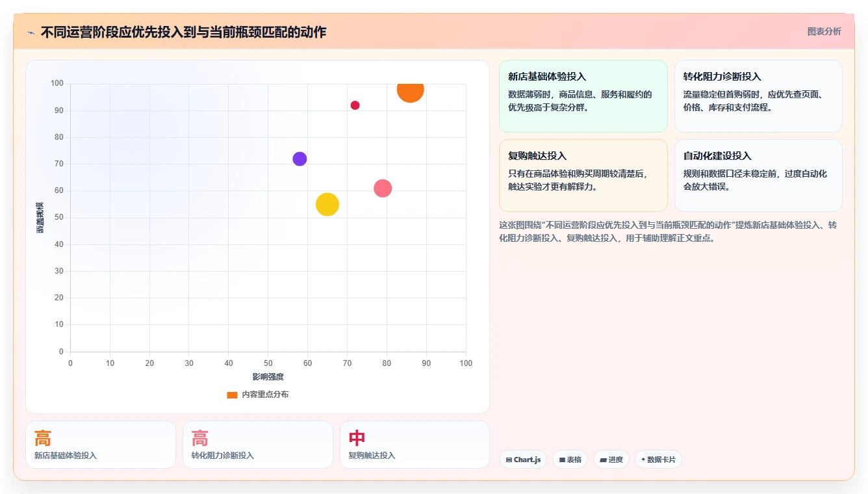Viewport: 868px width, 494px height.
Task: Open the 复购触达投入 orange card
Action: point(583,175)
